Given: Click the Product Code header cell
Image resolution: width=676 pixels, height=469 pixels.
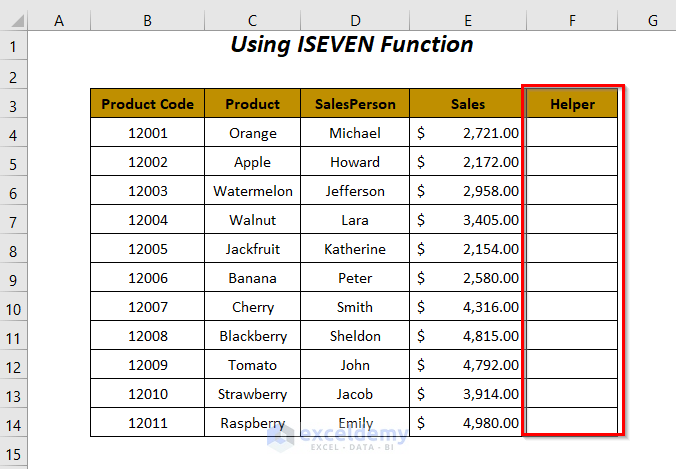Looking at the screenshot, I should [x=148, y=104].
